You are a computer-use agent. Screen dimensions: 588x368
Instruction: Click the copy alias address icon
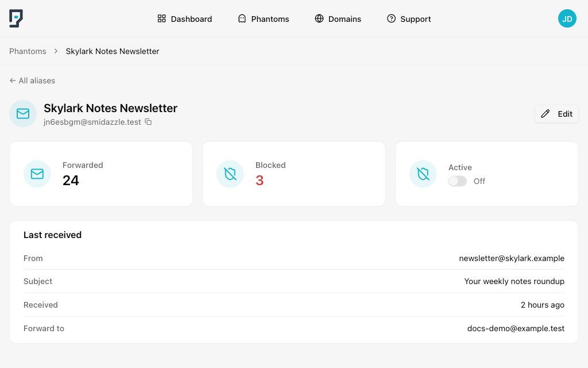tap(149, 122)
